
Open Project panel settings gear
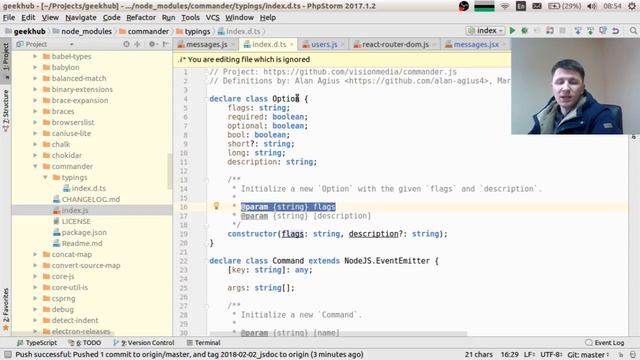(x=152, y=44)
